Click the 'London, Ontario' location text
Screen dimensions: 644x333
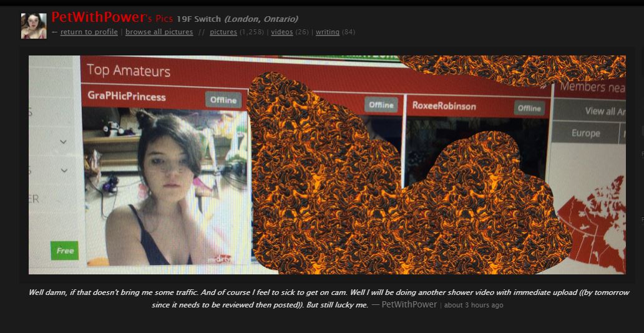pyautogui.click(x=261, y=19)
